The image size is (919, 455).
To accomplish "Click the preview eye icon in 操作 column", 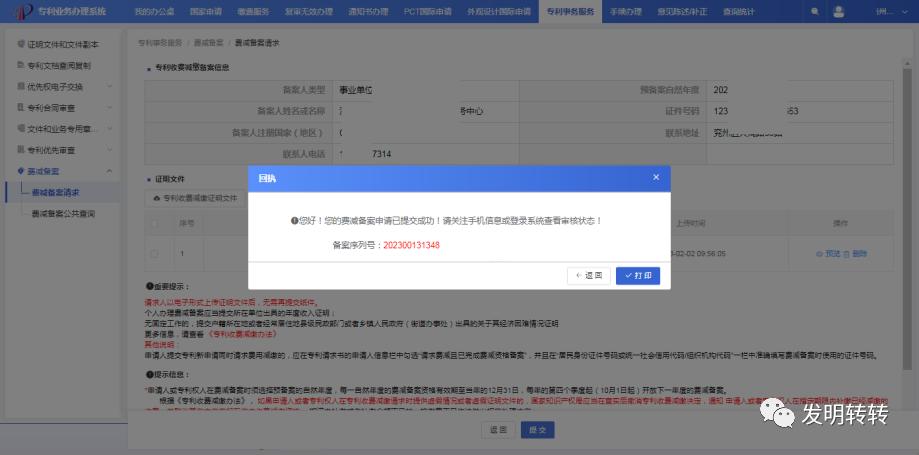I will coord(819,254).
